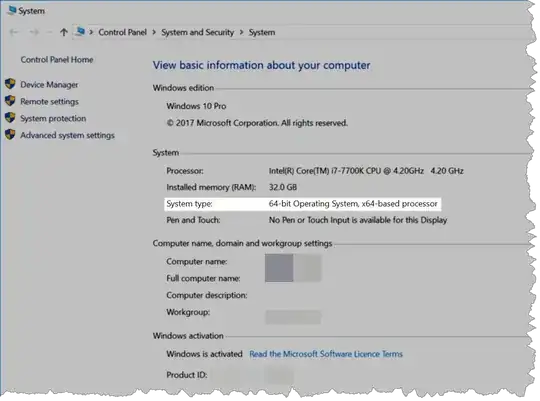Click the 'View basic information about your computer' heading
Image resolution: width=540 pixels, height=401 pixels.
[x=262, y=65]
